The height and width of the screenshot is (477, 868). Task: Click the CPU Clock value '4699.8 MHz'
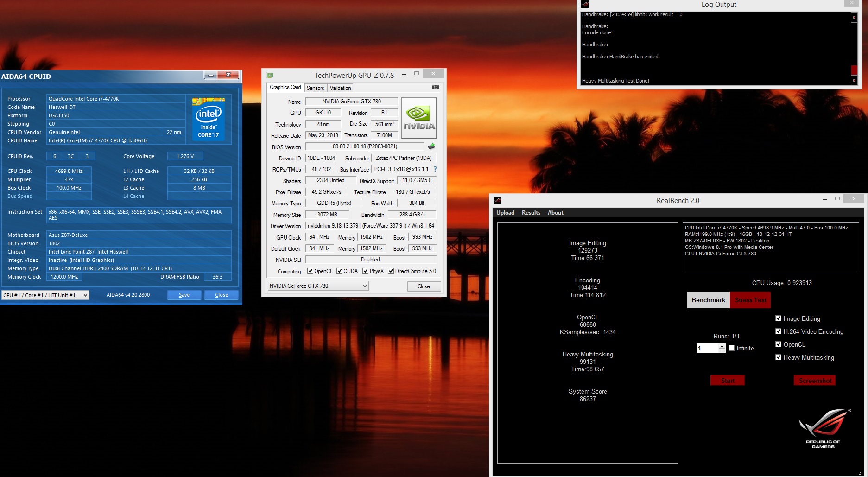pos(69,171)
